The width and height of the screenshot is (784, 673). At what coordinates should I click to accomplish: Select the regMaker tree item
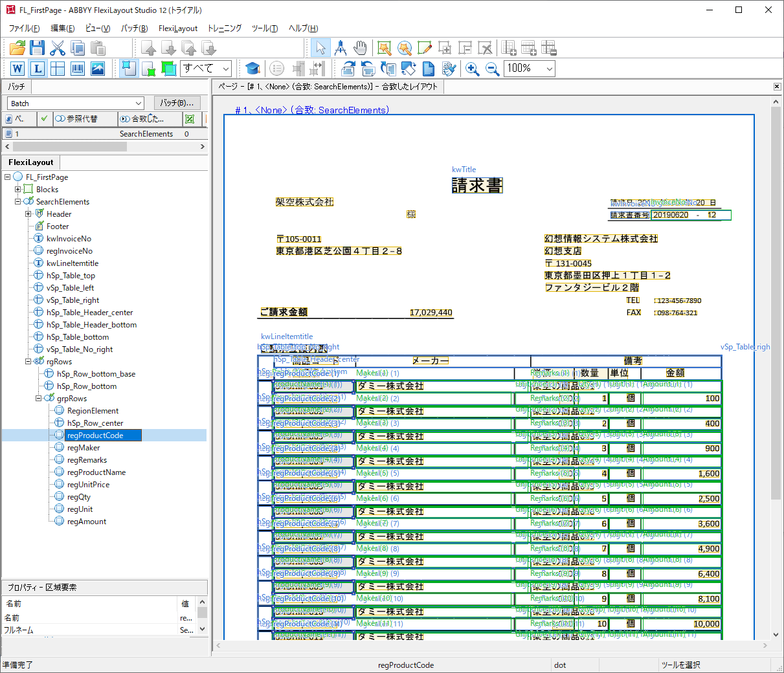click(84, 447)
